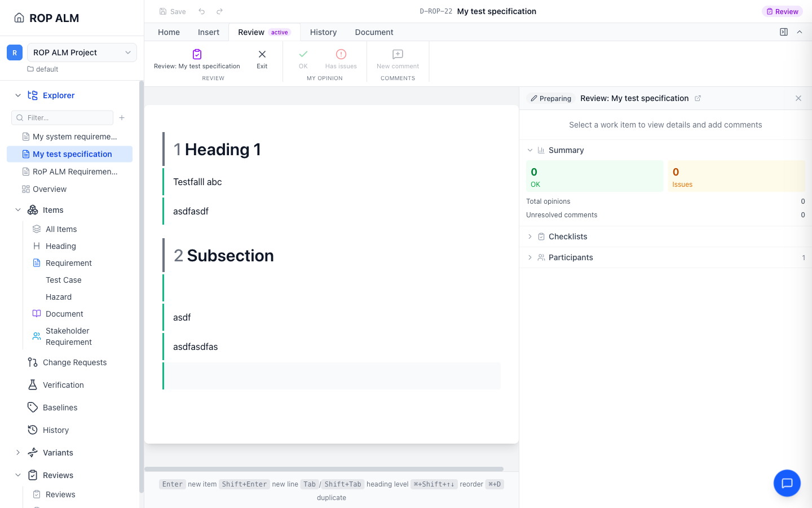Open History in the sidebar
Screen dimensions: 812x508
coord(56,430)
